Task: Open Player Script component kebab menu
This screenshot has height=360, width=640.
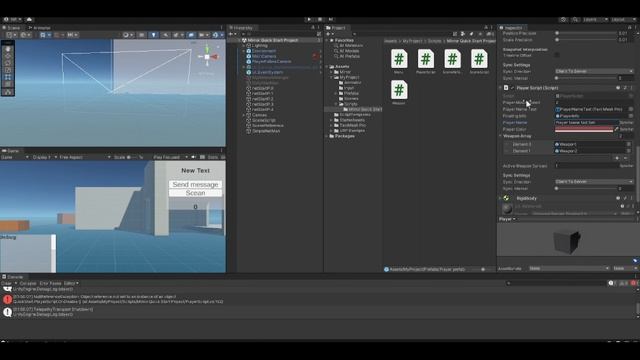Action: 631,88
